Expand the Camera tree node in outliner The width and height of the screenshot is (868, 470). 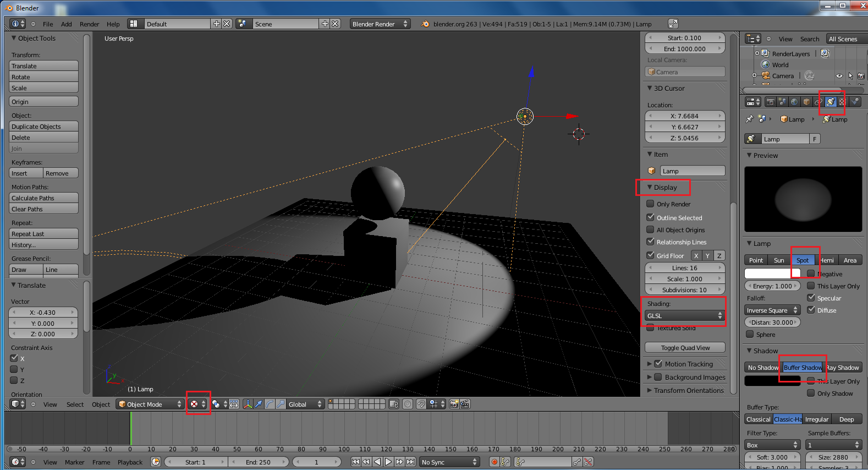point(754,75)
